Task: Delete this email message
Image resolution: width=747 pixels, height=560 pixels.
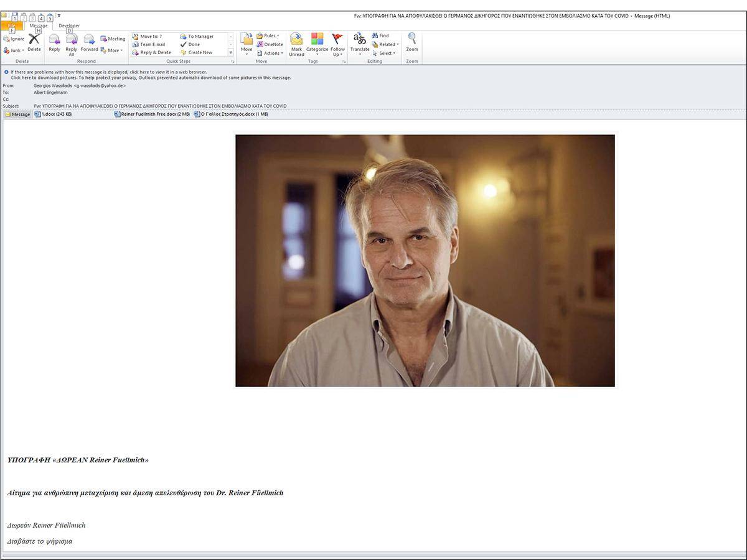Action: point(34,43)
